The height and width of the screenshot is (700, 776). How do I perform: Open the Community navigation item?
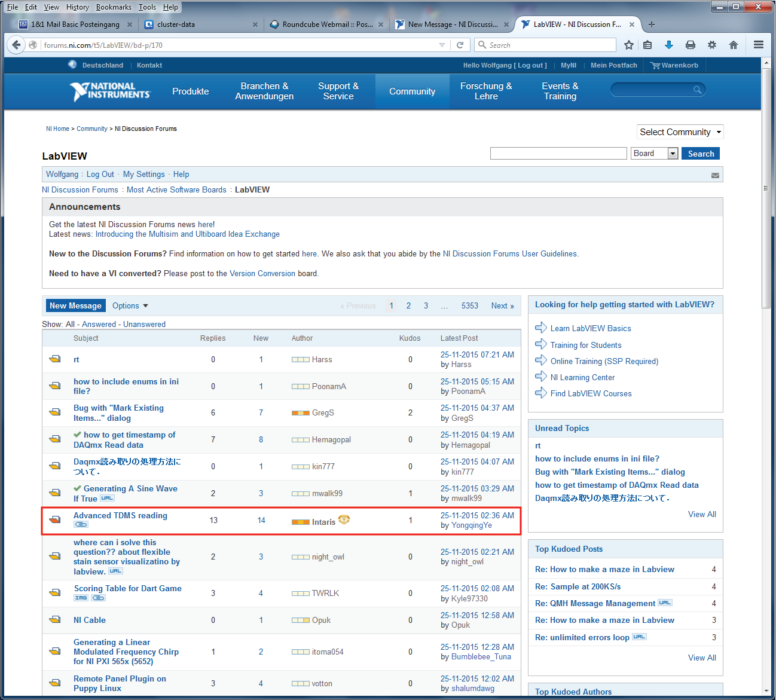(412, 91)
